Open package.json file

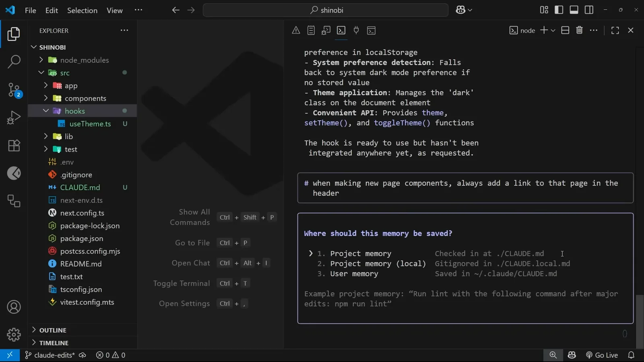82,239
